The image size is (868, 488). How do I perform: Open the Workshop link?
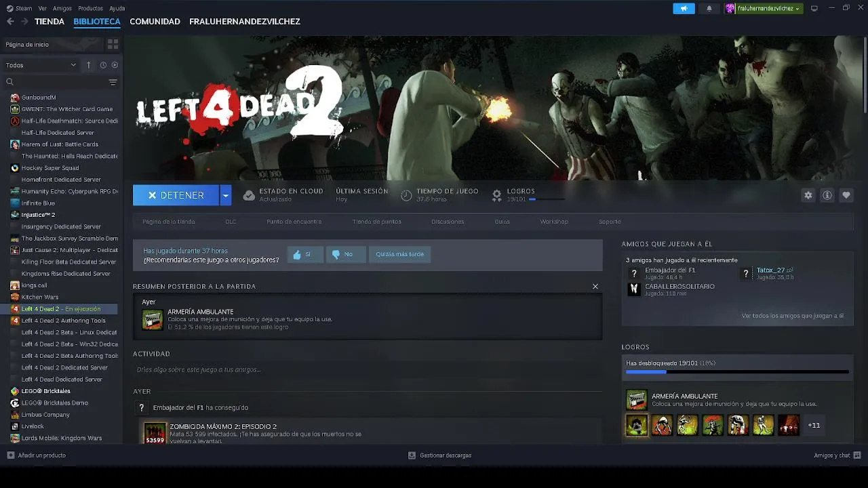(x=554, y=222)
